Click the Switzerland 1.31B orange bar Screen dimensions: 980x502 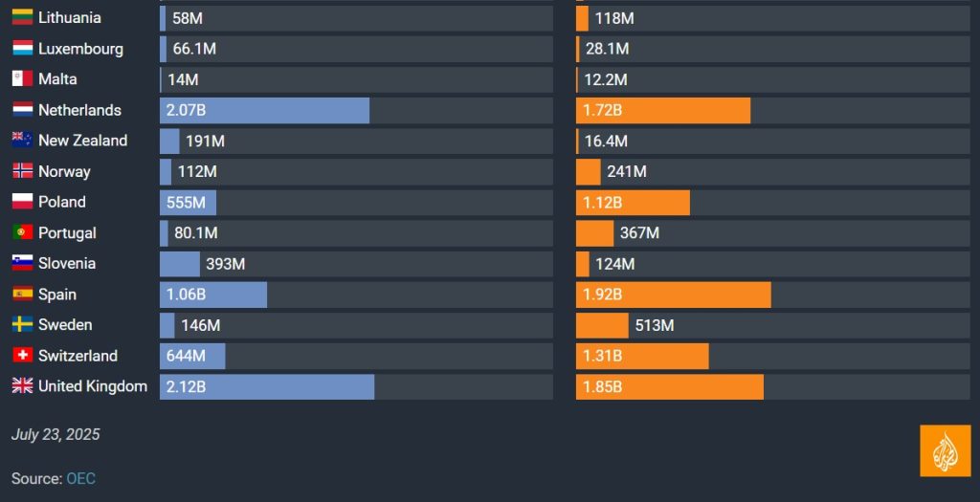click(x=642, y=356)
